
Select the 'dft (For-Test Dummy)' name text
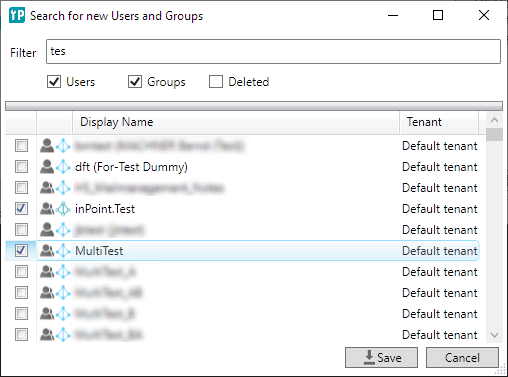point(131,167)
